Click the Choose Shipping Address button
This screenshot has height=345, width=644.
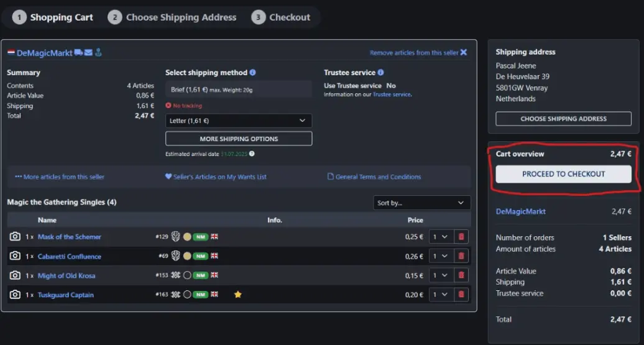pyautogui.click(x=563, y=119)
